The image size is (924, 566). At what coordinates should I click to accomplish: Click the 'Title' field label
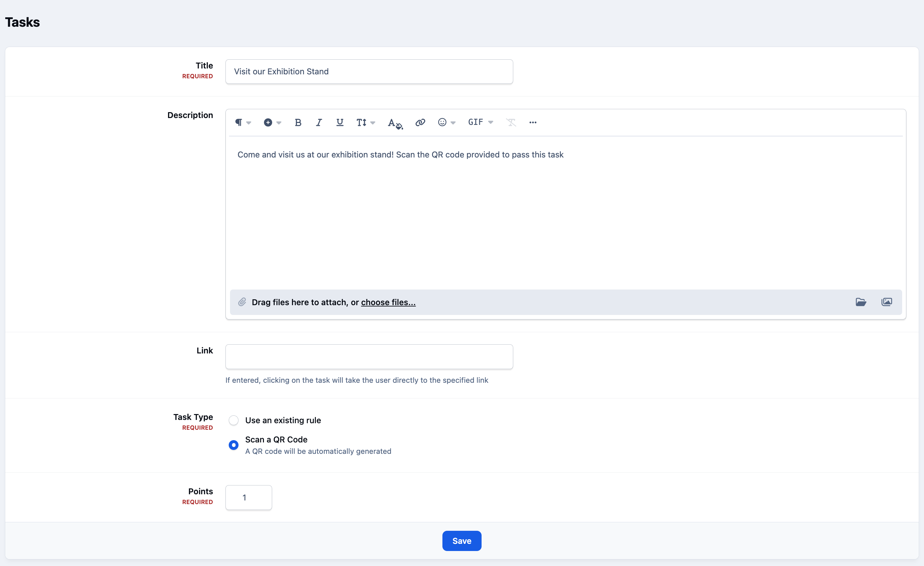204,66
